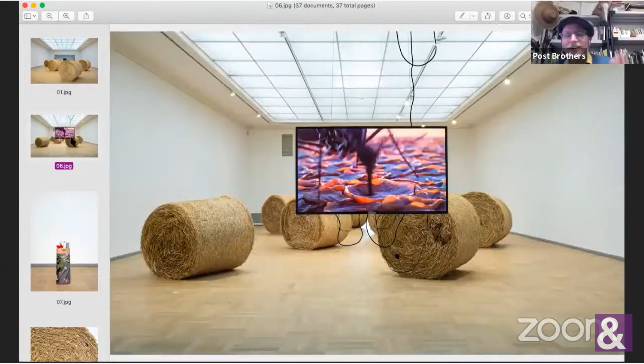Click the rotate image icon
The image size is (644, 364).
click(488, 16)
